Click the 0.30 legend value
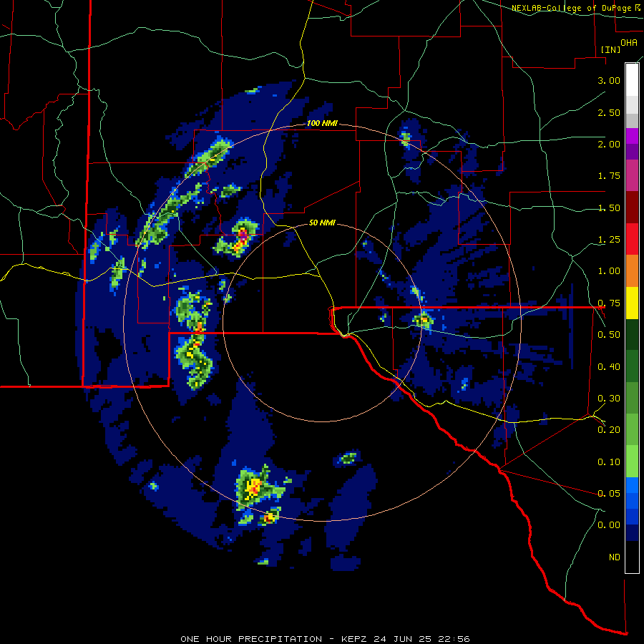The height and width of the screenshot is (644, 644). click(609, 399)
